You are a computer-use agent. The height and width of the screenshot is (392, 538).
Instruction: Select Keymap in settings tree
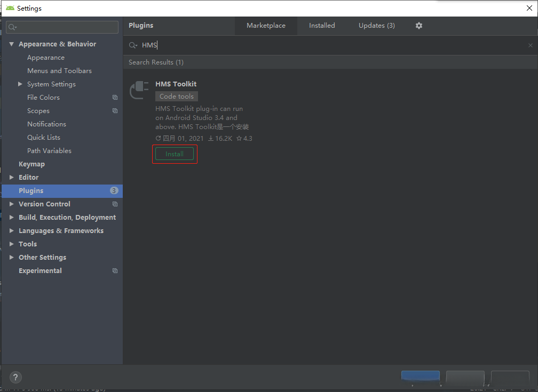tap(31, 164)
